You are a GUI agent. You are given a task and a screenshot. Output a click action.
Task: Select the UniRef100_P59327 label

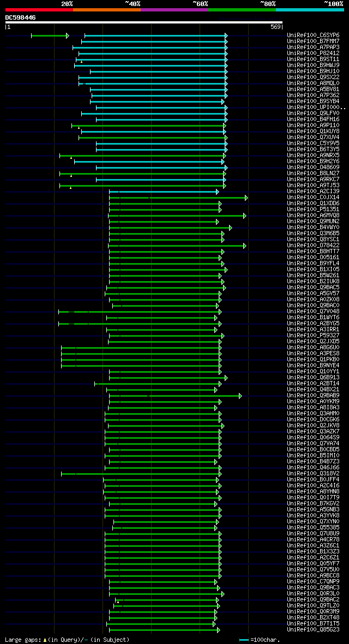(x=313, y=335)
